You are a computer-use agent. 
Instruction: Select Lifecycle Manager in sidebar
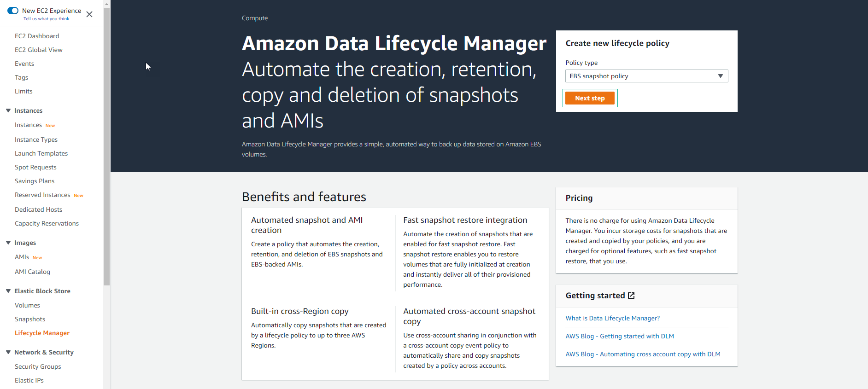[42, 333]
